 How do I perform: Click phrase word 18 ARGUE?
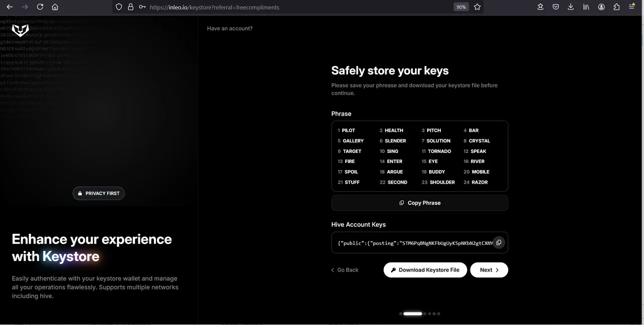(391, 172)
